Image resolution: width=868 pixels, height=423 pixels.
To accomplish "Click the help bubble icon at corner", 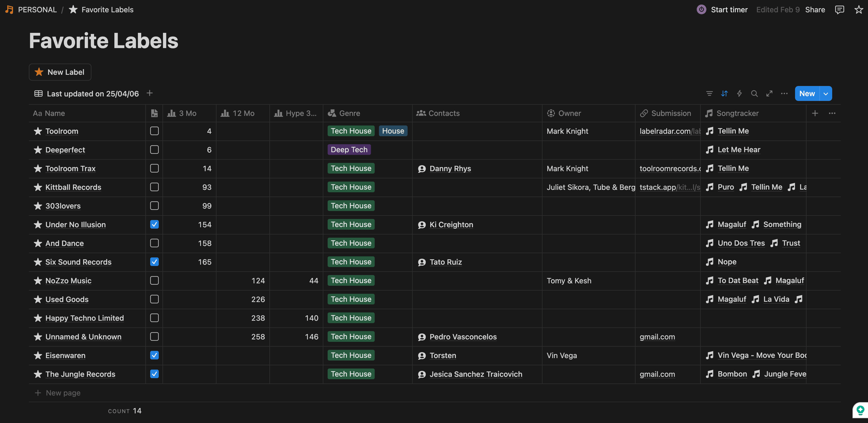I will [860, 410].
